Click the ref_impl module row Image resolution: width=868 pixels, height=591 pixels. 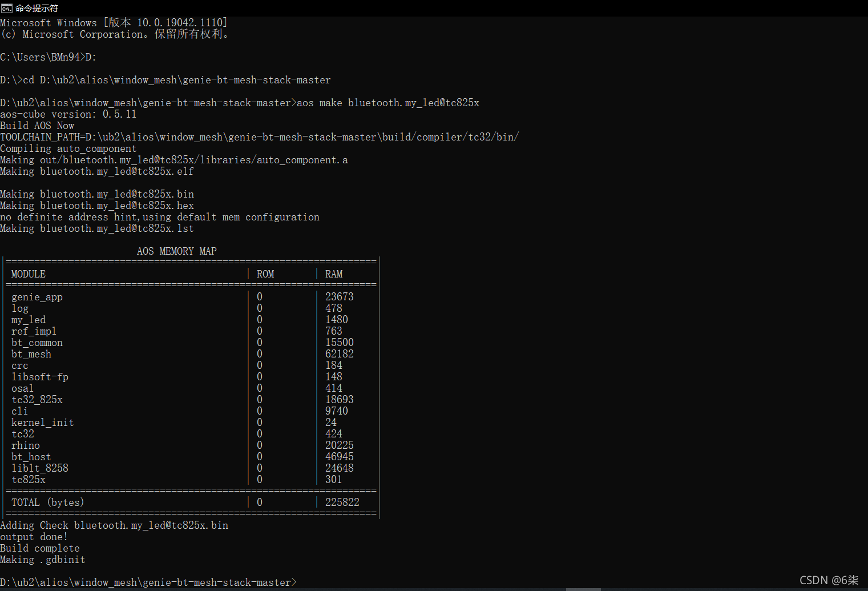(191, 331)
